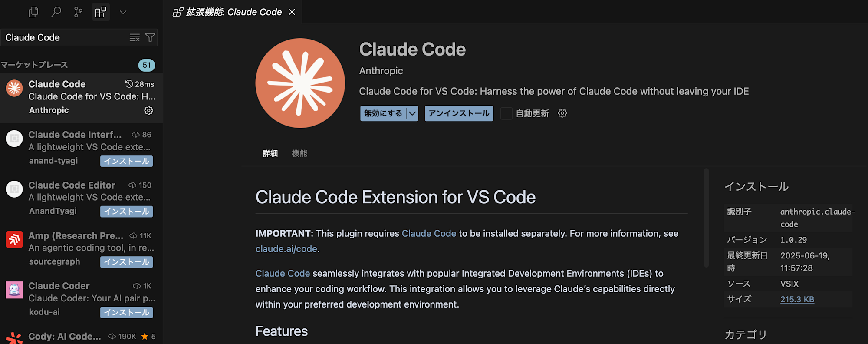Switch to the 詳細 tab

[x=270, y=153]
